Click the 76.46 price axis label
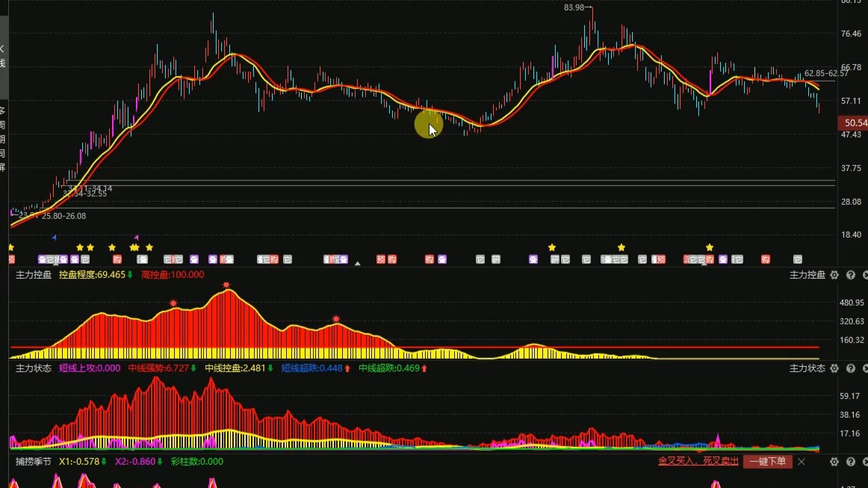The width and height of the screenshot is (868, 488). pyautogui.click(x=851, y=34)
